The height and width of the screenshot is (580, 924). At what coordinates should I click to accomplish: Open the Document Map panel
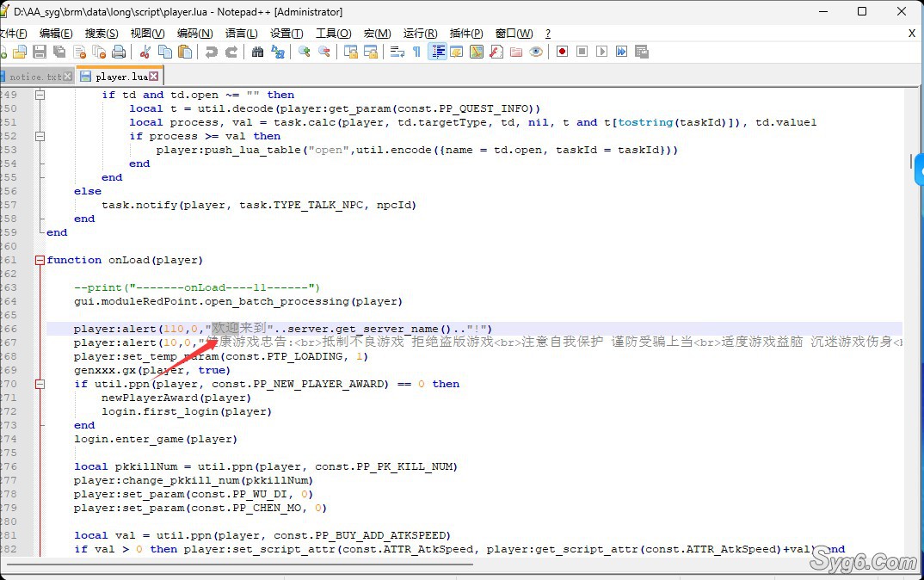(477, 52)
